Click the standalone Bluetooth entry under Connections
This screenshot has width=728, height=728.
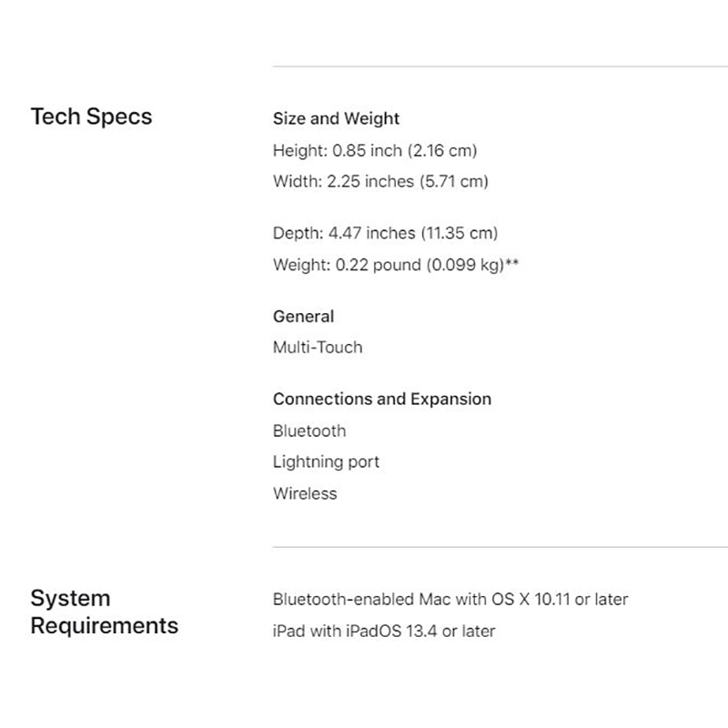pos(309,430)
